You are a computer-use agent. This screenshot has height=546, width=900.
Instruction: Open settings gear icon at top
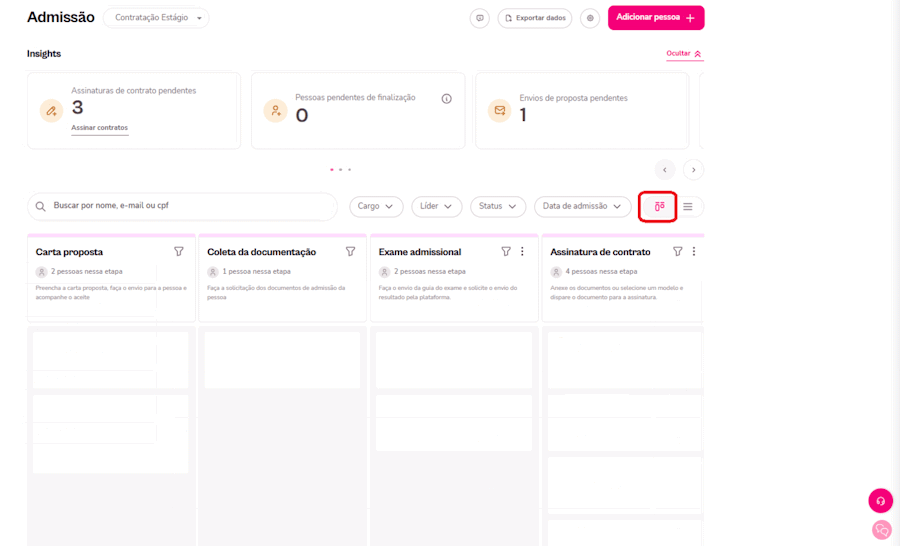(x=590, y=18)
